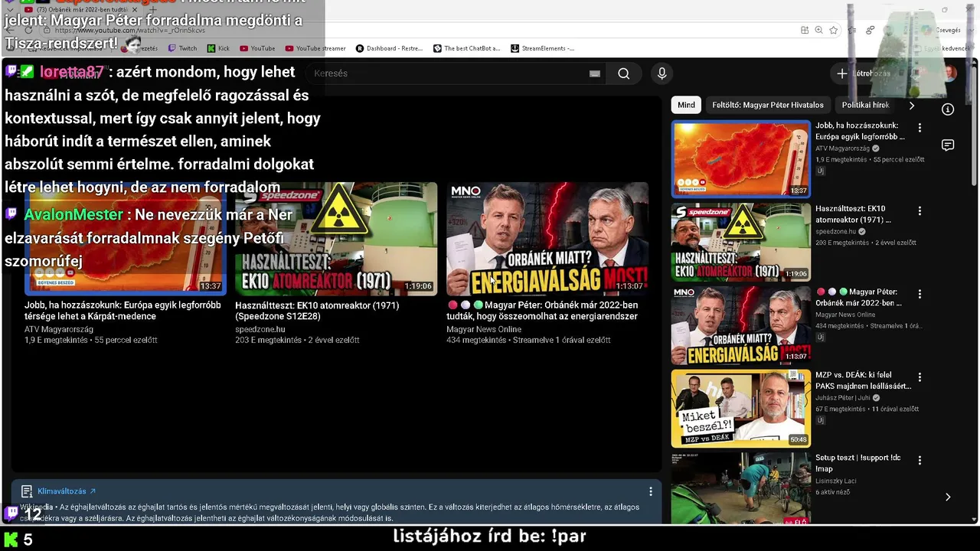
Task: Open end-screen title 'Magyar Péter: Orbánék már 2022-ben tudták'
Action: [x=542, y=311]
